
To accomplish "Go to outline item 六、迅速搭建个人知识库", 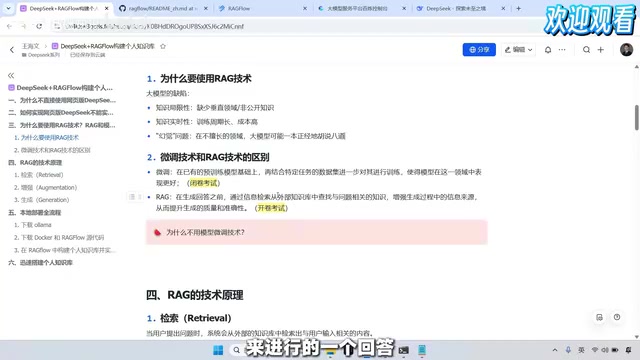I will click(x=40, y=262).
